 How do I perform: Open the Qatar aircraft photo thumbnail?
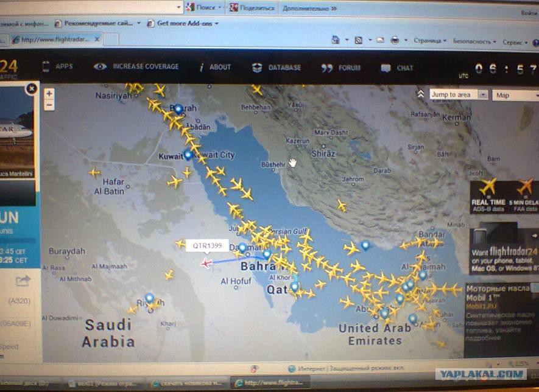pos(17,132)
